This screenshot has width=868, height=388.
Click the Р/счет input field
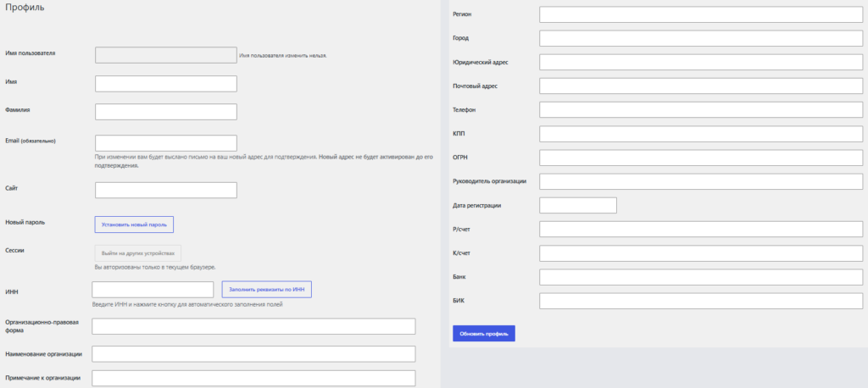701,229
